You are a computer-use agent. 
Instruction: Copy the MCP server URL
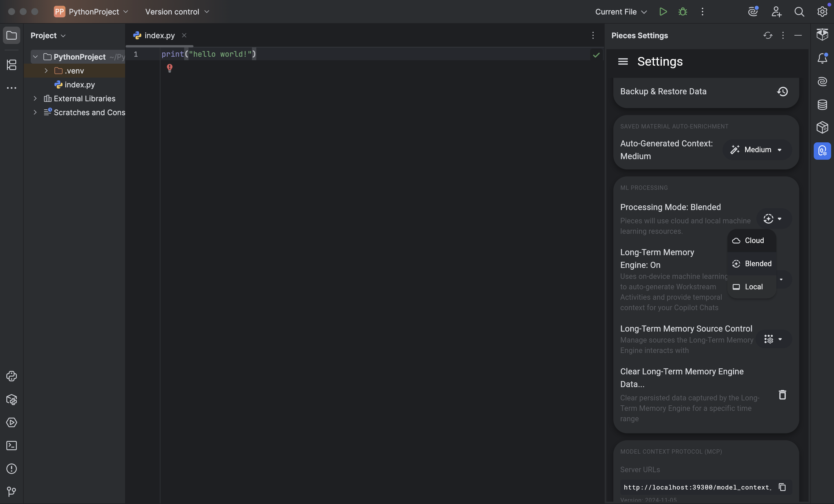click(782, 487)
